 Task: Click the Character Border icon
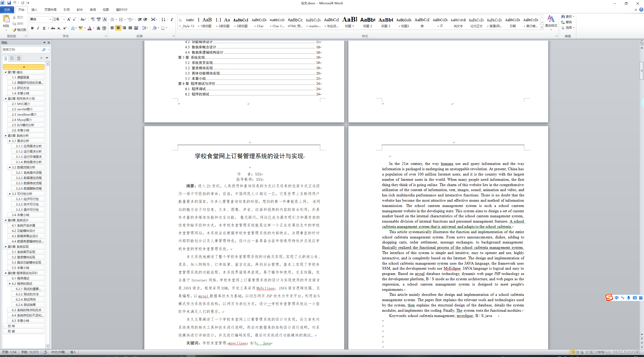pos(104,19)
